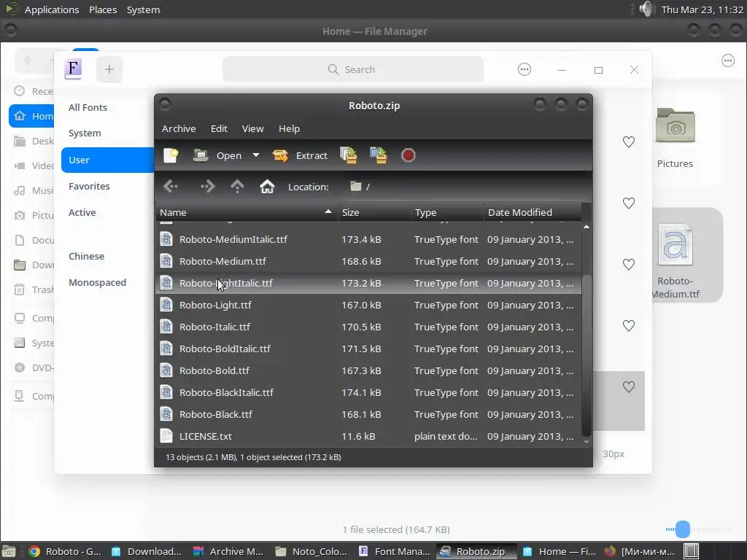The height and width of the screenshot is (560, 747).
Task: Click the Font Manager F logo icon
Action: coord(73,69)
